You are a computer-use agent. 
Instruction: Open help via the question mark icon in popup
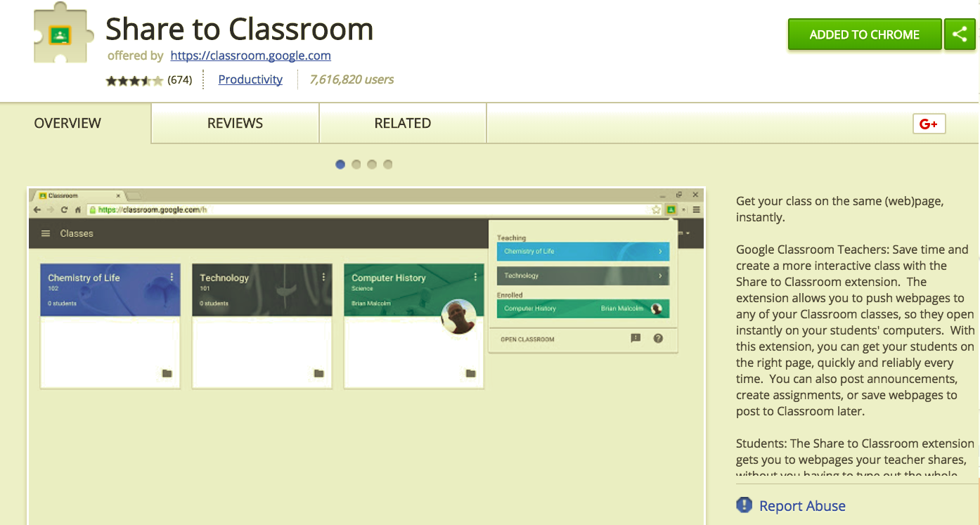tap(658, 338)
